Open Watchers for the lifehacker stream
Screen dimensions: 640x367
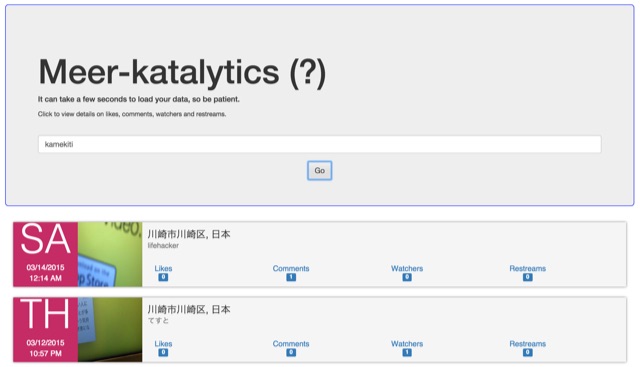pyautogui.click(x=407, y=268)
